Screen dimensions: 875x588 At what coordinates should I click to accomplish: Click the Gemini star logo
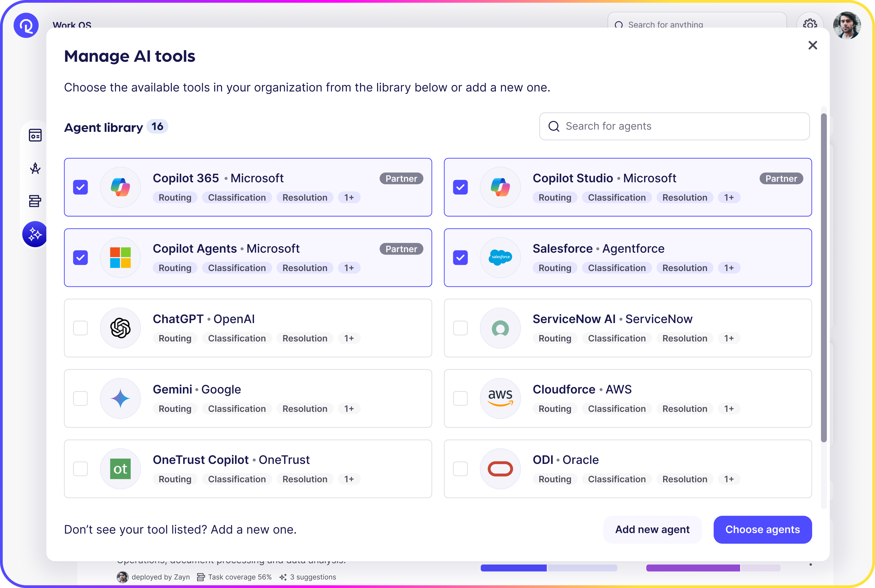[120, 398]
